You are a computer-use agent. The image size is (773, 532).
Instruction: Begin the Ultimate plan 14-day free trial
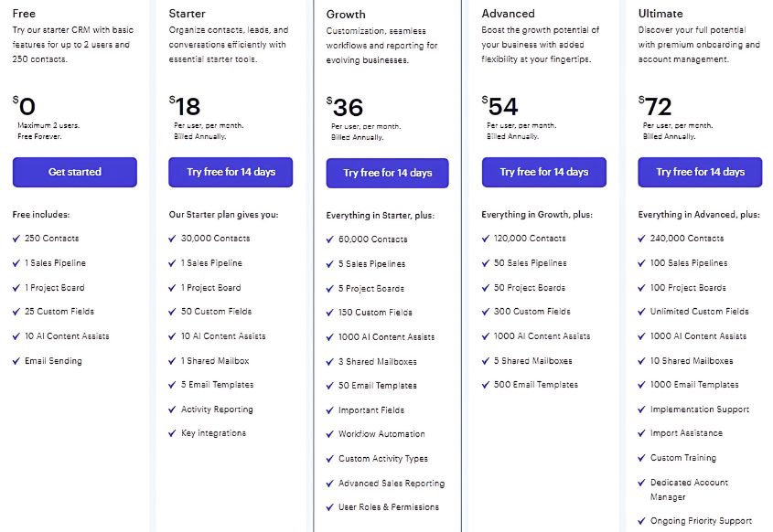pyautogui.click(x=700, y=172)
